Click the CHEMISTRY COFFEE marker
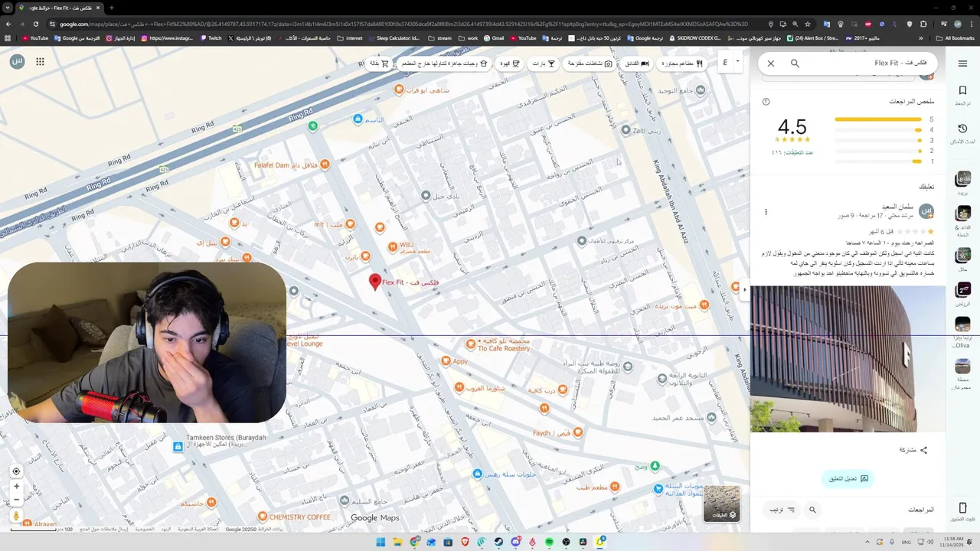 pos(261,517)
